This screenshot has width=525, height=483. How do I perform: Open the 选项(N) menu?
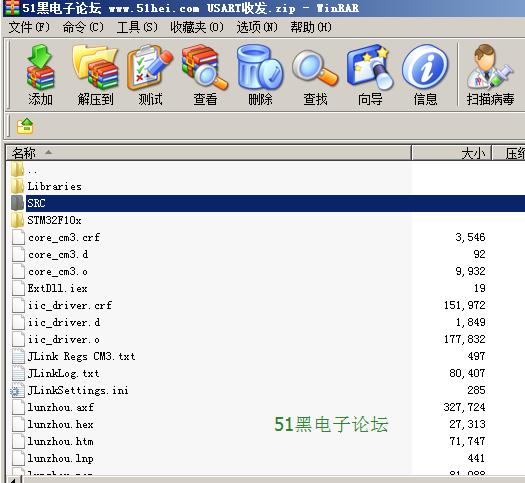coord(257,27)
